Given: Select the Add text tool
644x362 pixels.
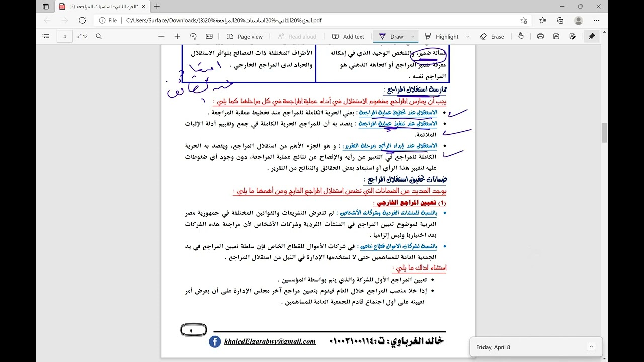Looking at the screenshot, I should [348, 36].
